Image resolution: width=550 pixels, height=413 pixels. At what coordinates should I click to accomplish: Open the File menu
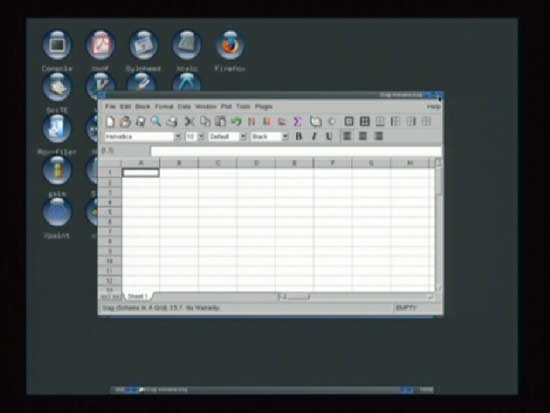(x=110, y=106)
